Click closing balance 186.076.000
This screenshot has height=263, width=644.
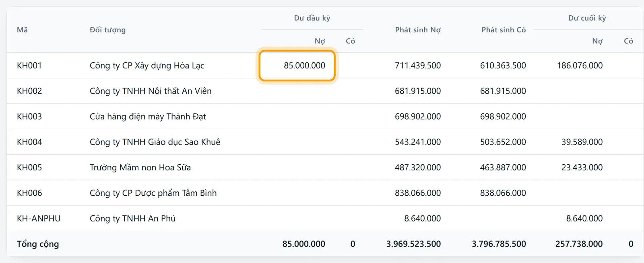[580, 65]
